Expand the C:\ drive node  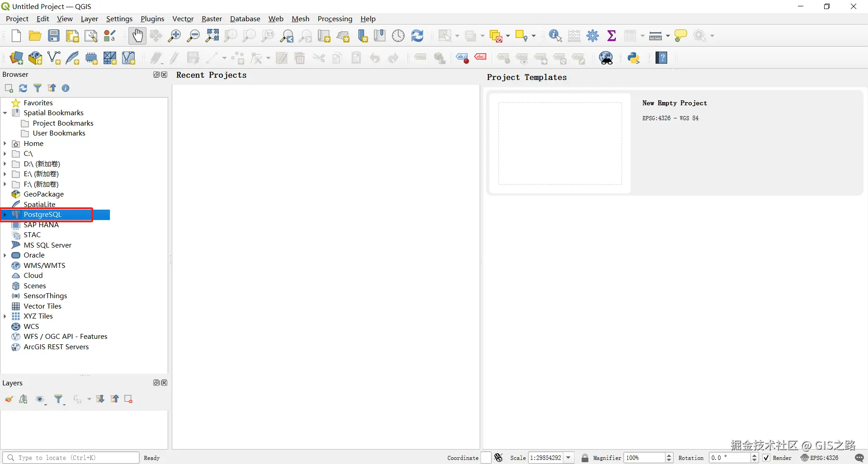click(5, 154)
